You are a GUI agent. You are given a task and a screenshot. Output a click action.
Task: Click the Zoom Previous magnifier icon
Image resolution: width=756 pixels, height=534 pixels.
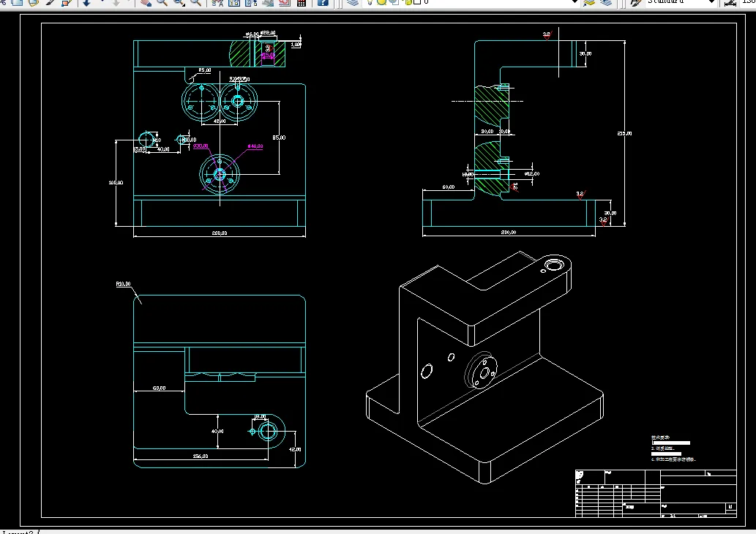click(195, 2)
